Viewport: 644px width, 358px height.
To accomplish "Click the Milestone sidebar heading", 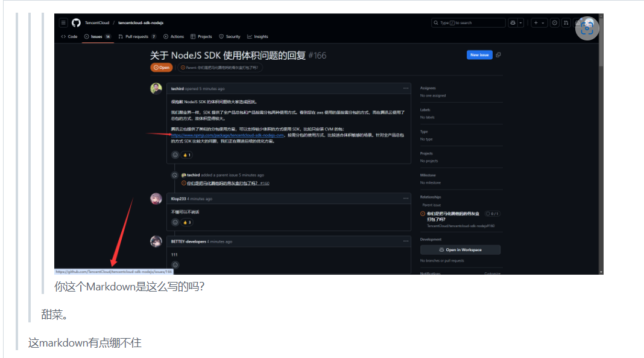I will [428, 175].
